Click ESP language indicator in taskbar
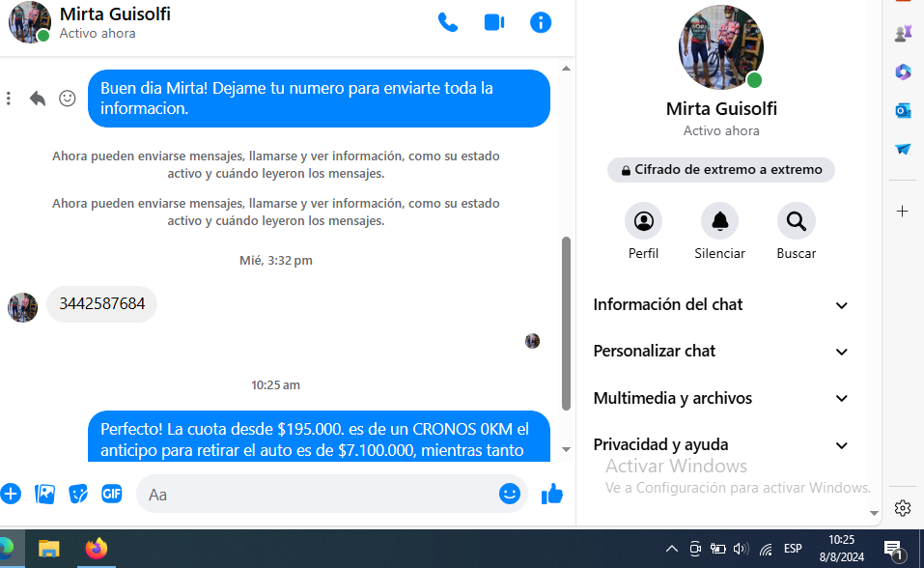Image resolution: width=924 pixels, height=568 pixels. pos(793,549)
